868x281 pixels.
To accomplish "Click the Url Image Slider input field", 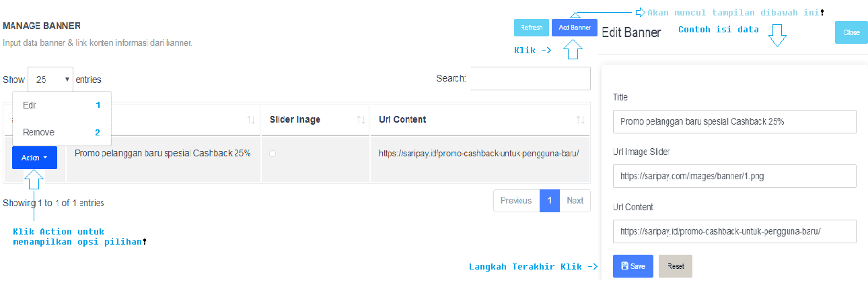I will coord(734,177).
